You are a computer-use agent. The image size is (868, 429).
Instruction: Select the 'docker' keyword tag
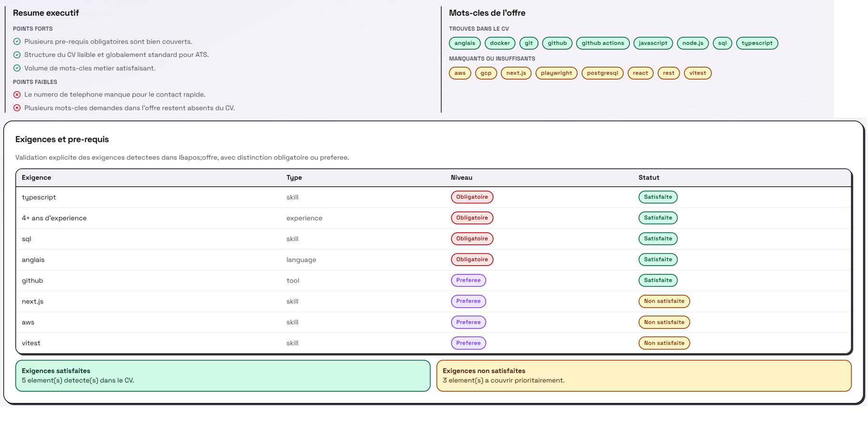(500, 43)
